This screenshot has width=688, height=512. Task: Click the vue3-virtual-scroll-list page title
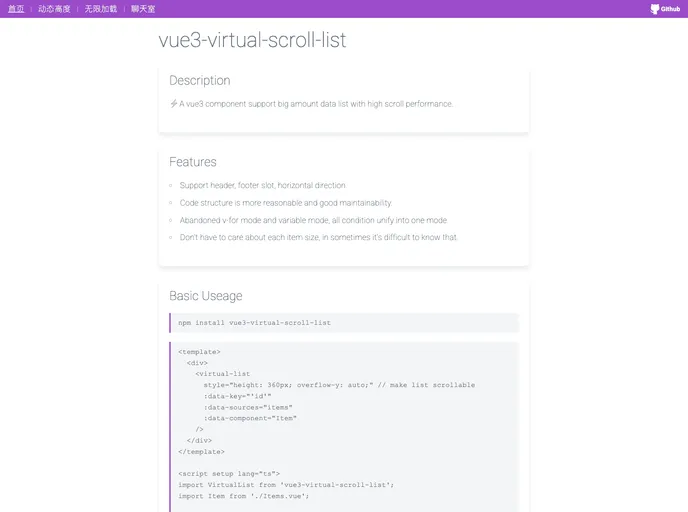click(x=252, y=40)
